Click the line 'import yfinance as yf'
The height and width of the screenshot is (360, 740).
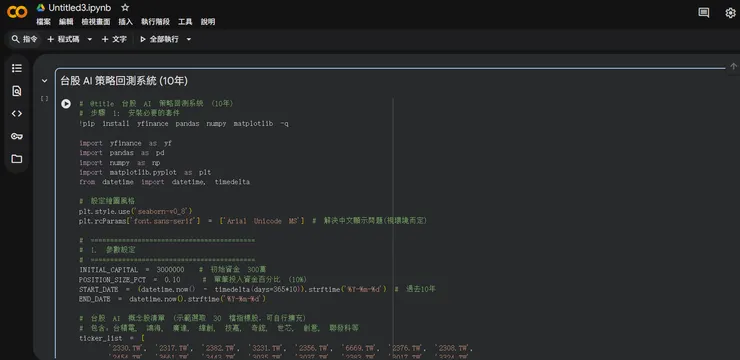[x=126, y=143]
